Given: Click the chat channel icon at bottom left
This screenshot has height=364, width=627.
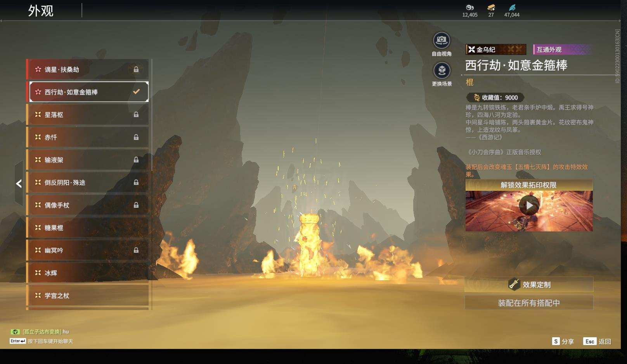Looking at the screenshot, I should [x=15, y=332].
